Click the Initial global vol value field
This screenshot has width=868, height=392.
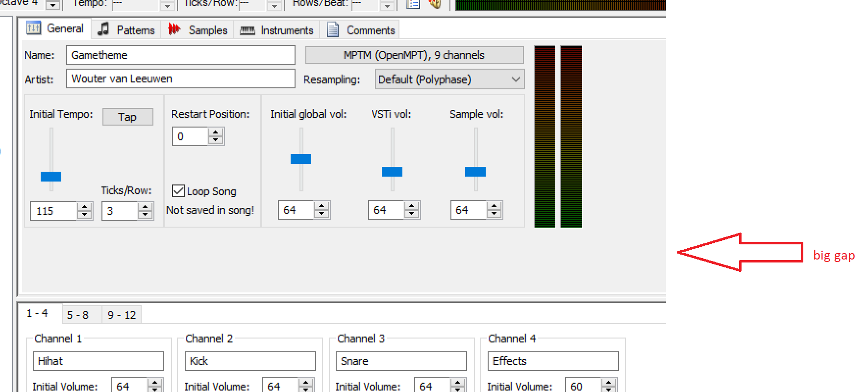click(297, 210)
